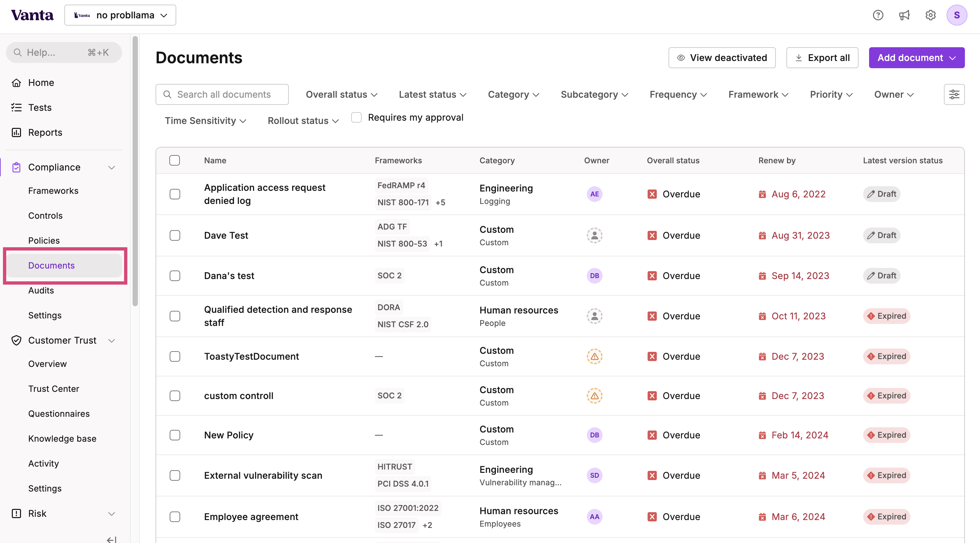Select Application access request denied log checkbox
Viewport: 980px width, 543px height.
pyautogui.click(x=175, y=194)
